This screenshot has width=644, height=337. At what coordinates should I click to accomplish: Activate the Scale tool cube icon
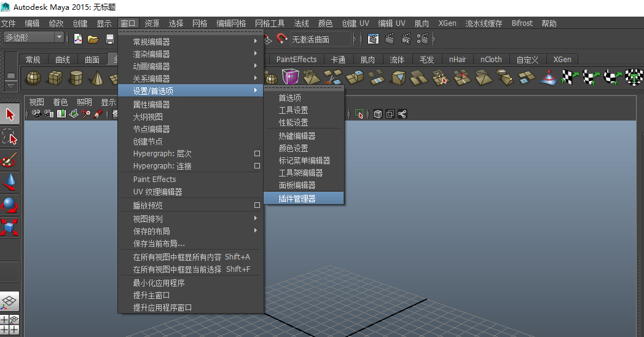(10, 228)
